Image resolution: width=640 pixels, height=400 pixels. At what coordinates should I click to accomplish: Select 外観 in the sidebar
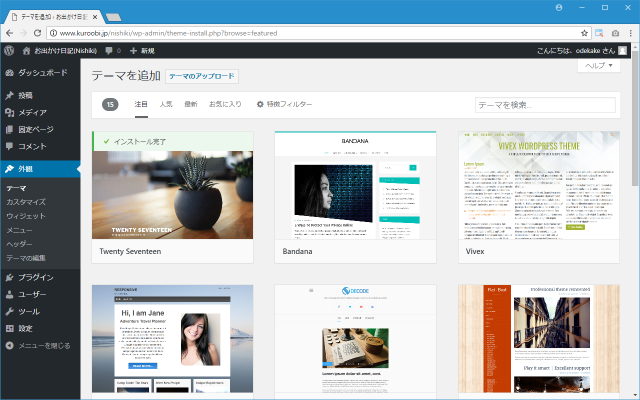pos(40,169)
